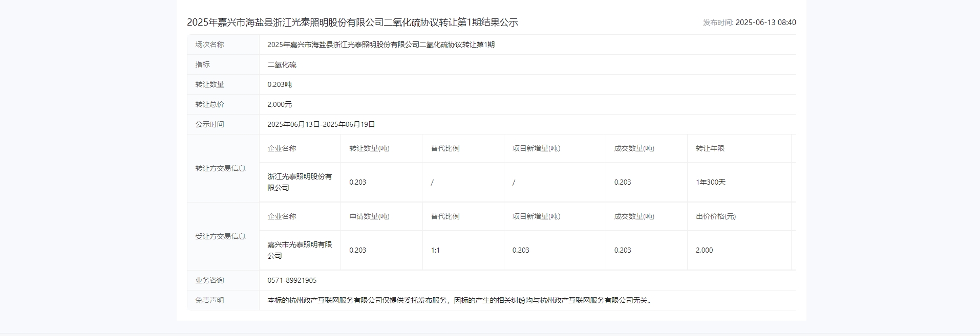The image size is (980, 336).
Task: Click the 转让数量 row label in the left column
Action: (209, 84)
